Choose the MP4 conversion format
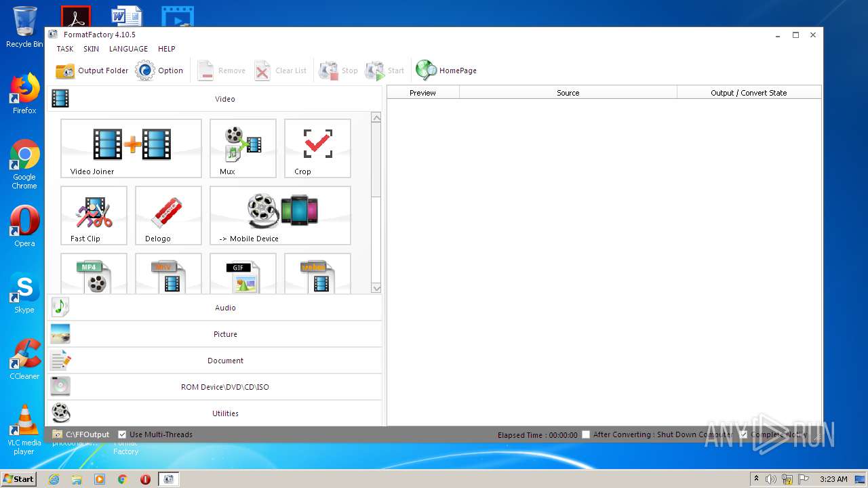 94,274
